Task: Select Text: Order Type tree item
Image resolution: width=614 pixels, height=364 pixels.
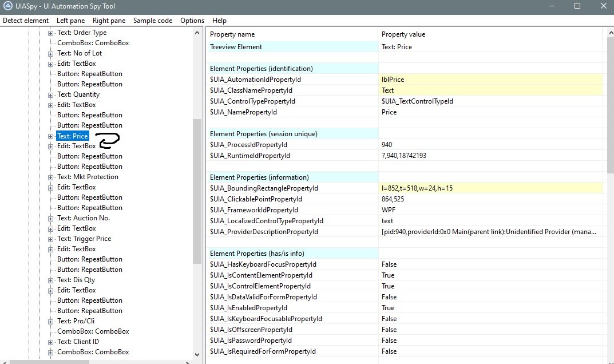Action: 82,33
